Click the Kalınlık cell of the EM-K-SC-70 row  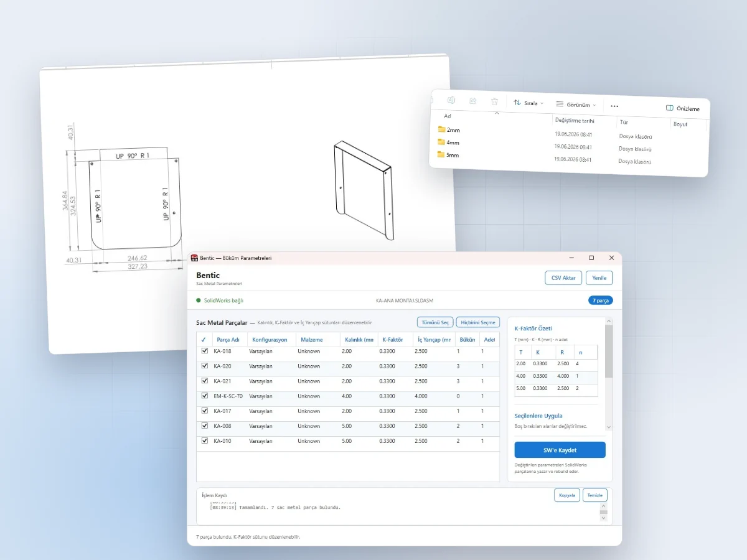pyautogui.click(x=358, y=396)
